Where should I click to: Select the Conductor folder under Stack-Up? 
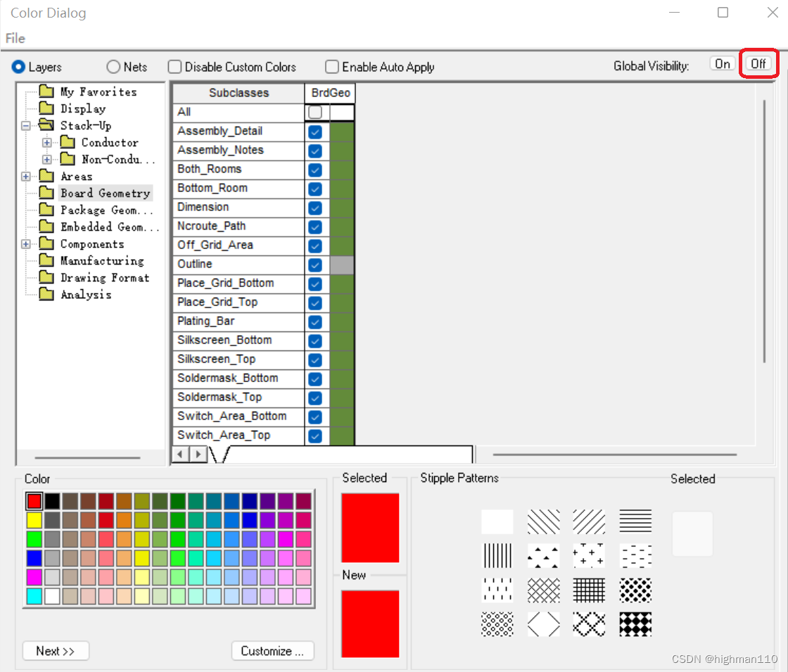tap(99, 142)
